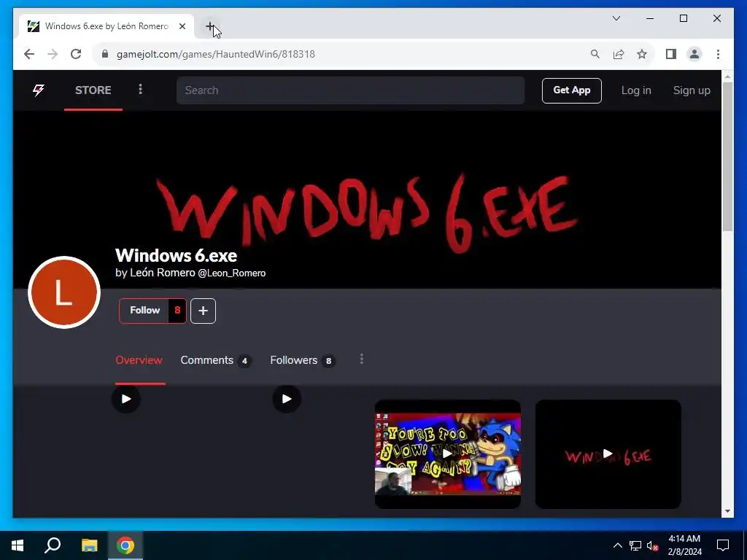This screenshot has width=747, height=560.
Task: Open the Chrome profile avatar
Action: pyautogui.click(x=694, y=54)
